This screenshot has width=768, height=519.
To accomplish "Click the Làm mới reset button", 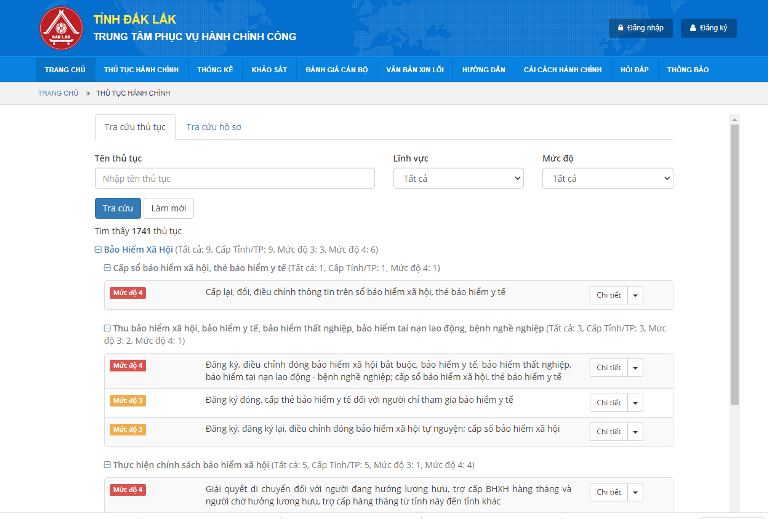I will click(168, 208).
